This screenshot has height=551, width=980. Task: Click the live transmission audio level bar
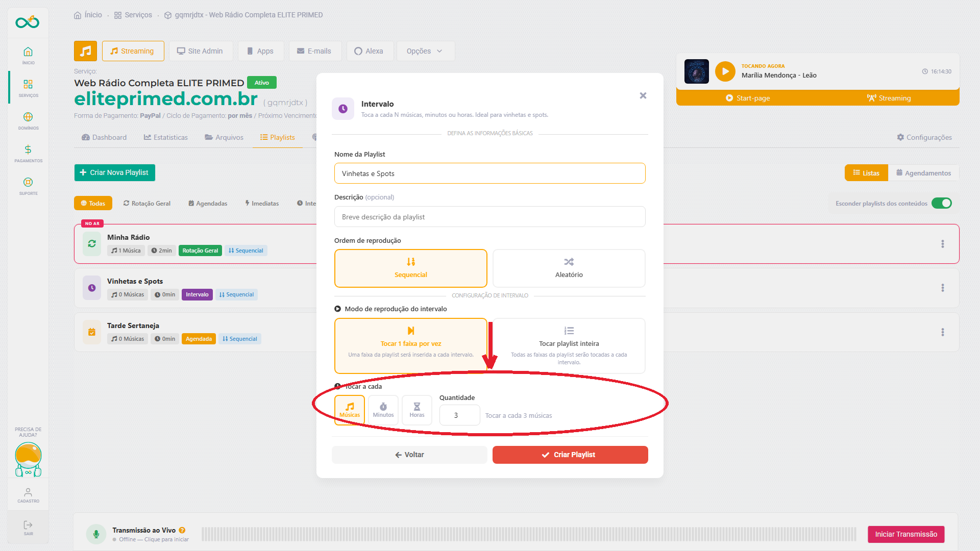point(529,534)
